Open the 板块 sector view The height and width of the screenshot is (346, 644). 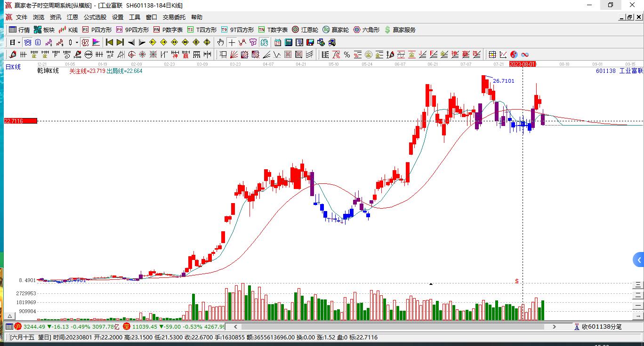click(x=44, y=30)
